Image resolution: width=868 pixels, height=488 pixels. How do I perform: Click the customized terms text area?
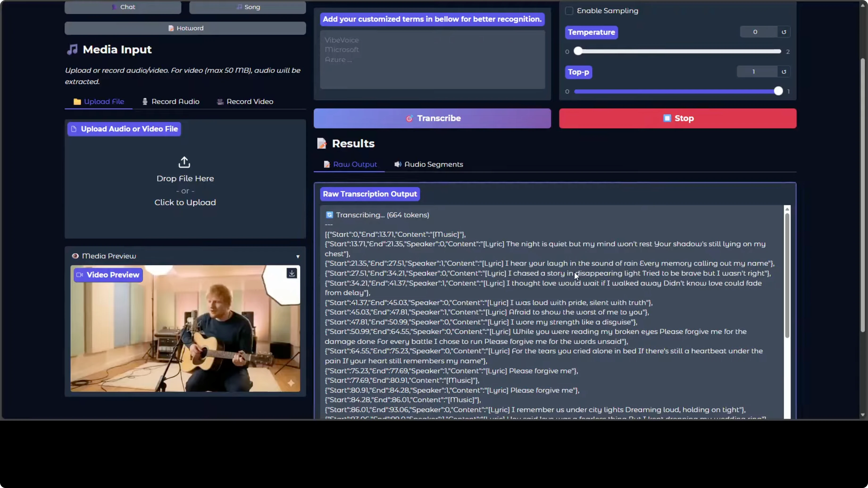pyautogui.click(x=432, y=60)
